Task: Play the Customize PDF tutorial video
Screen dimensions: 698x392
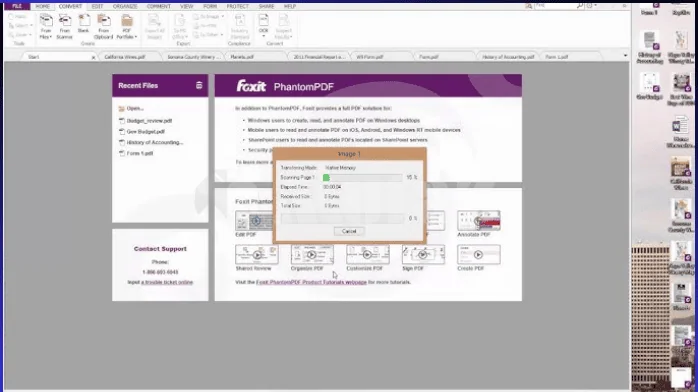Action: click(368, 255)
